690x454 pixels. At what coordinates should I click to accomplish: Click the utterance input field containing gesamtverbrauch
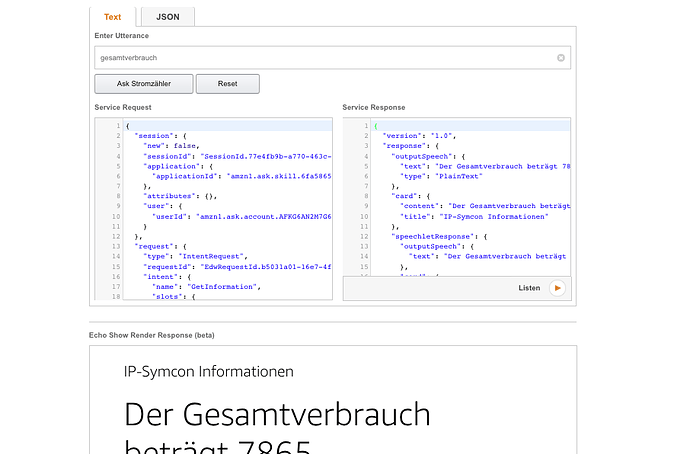pos(332,58)
